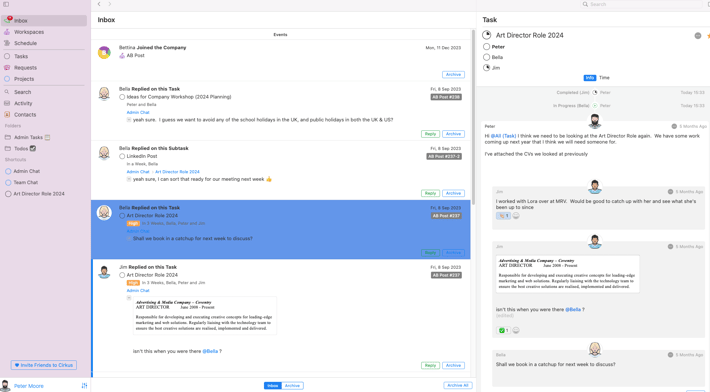Open the AB Post #238 badge
710x392 pixels.
tap(446, 97)
